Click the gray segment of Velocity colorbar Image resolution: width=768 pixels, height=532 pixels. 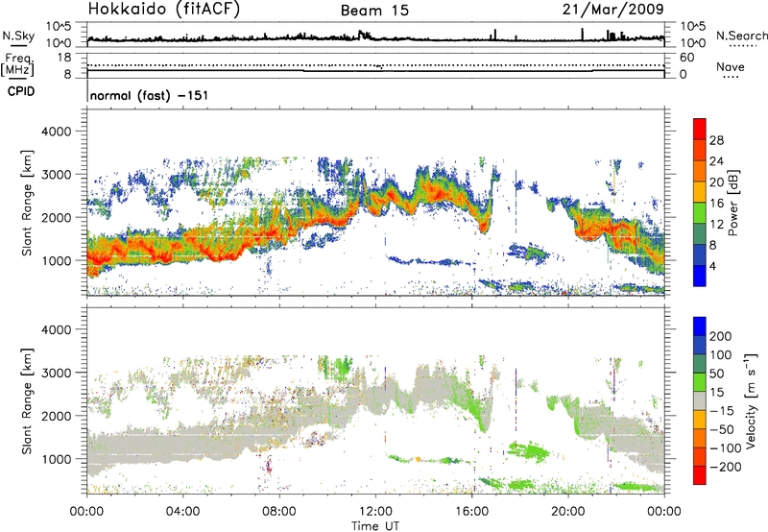[x=700, y=400]
